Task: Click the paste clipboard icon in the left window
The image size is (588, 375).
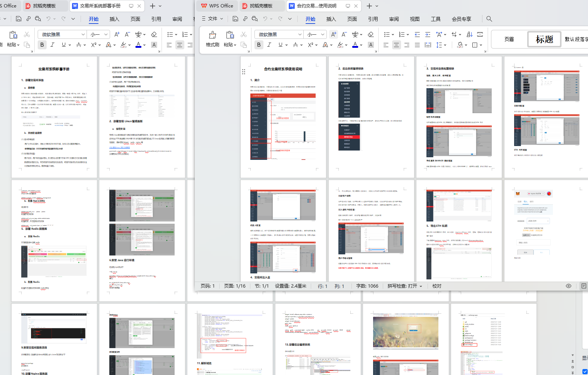Action: [13, 35]
